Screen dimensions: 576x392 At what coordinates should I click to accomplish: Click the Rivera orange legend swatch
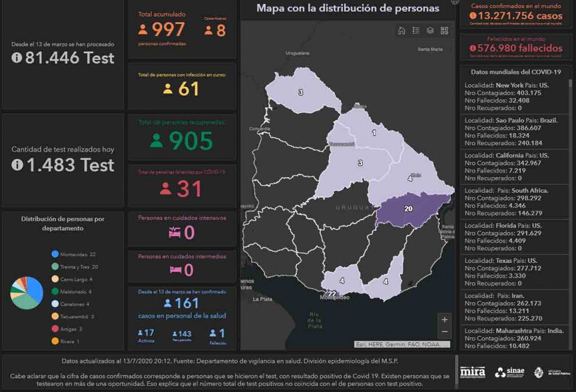(x=55, y=341)
